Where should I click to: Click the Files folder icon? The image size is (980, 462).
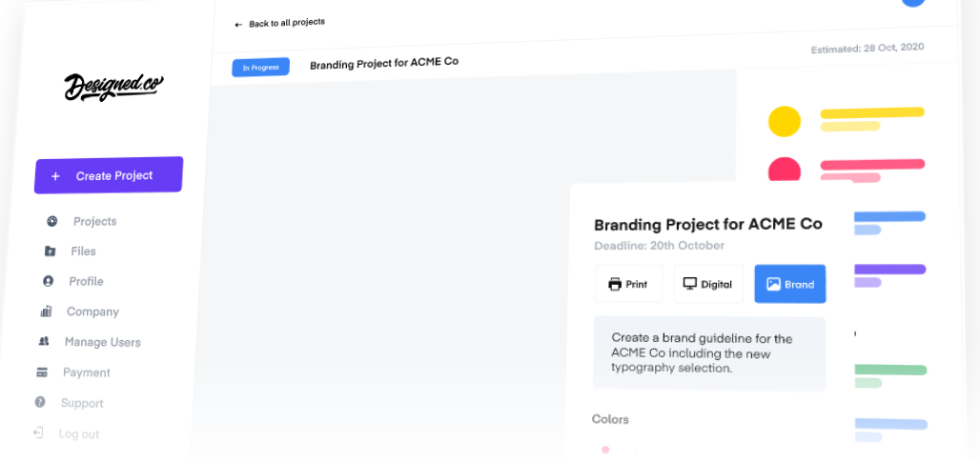point(50,251)
